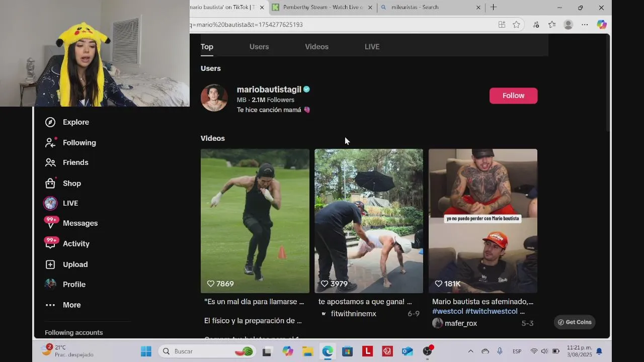Open the fitwithninemx author link

(353, 314)
